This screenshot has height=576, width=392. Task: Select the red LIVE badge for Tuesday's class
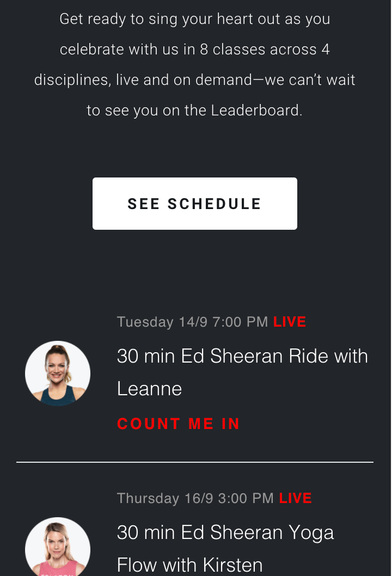pos(290,322)
